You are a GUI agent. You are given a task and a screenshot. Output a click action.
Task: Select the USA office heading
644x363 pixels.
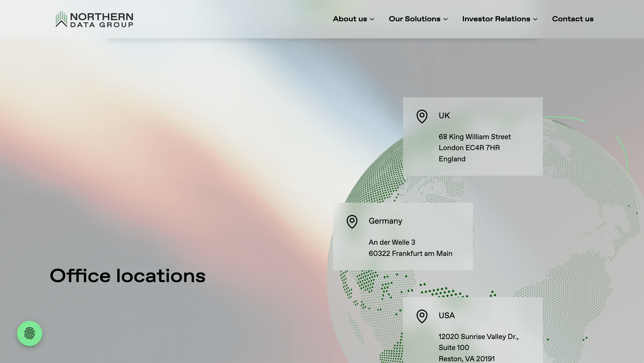click(x=446, y=315)
